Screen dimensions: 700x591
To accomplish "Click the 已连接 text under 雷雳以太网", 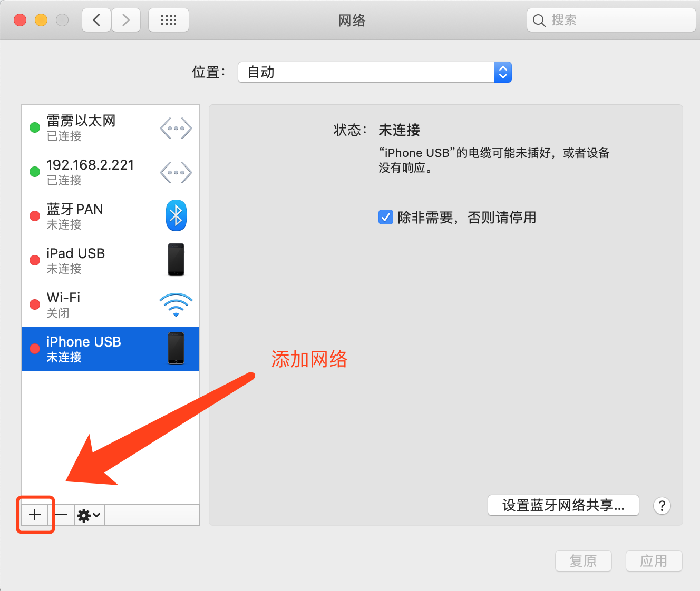I will (64, 136).
